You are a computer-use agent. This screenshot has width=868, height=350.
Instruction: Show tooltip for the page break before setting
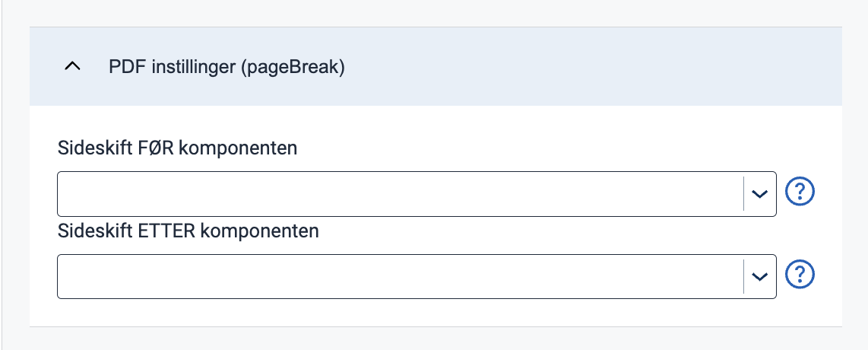800,192
